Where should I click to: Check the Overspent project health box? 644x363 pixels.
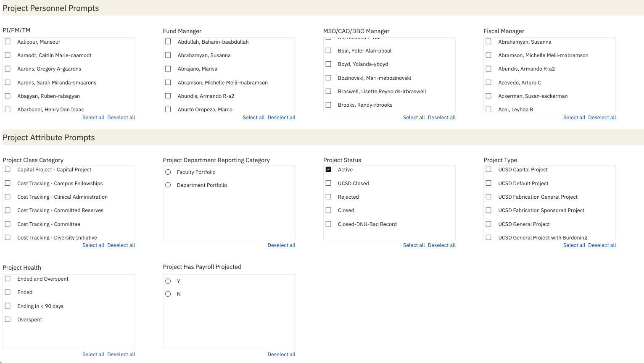coord(7,319)
